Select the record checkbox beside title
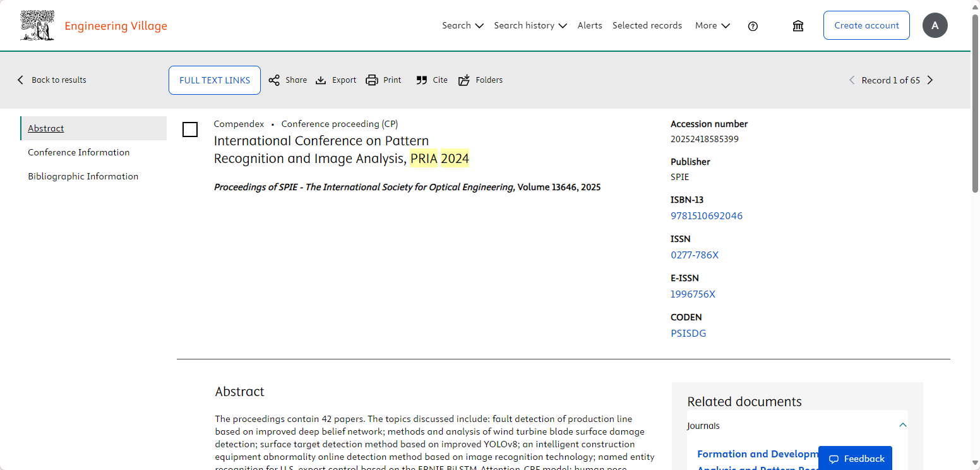The height and width of the screenshot is (470, 980). point(190,130)
